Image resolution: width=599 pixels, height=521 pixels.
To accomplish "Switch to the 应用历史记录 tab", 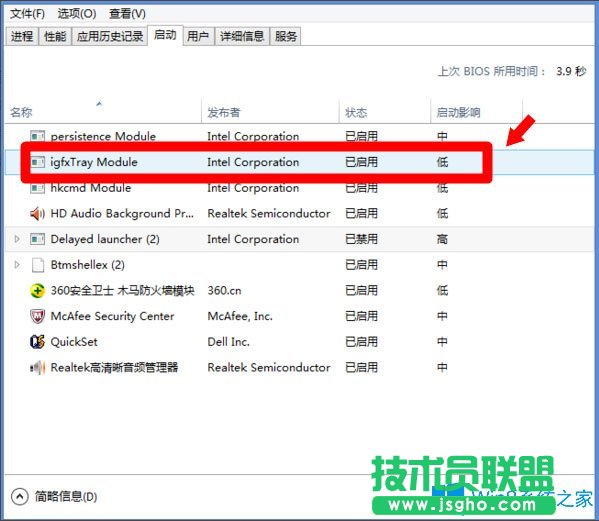I will pos(110,36).
